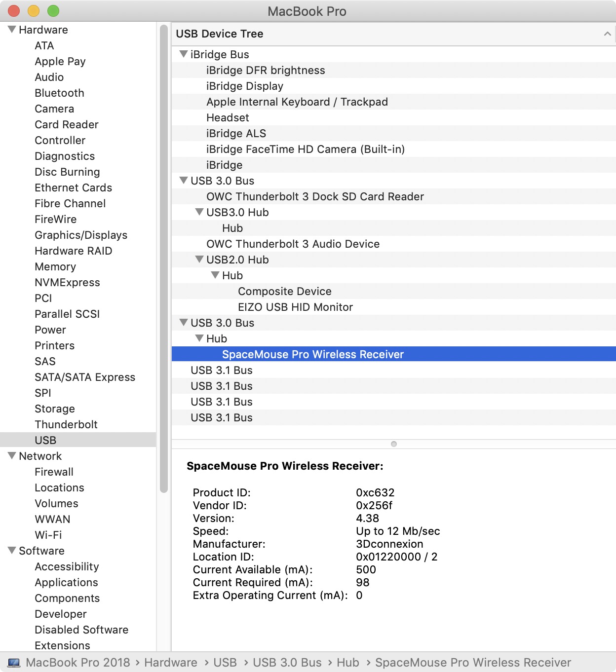
Task: Select NVMExpress in the sidebar
Action: pyautogui.click(x=67, y=282)
